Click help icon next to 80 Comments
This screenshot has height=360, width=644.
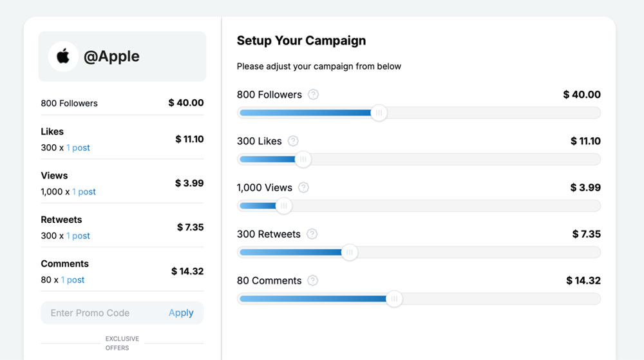tap(312, 281)
